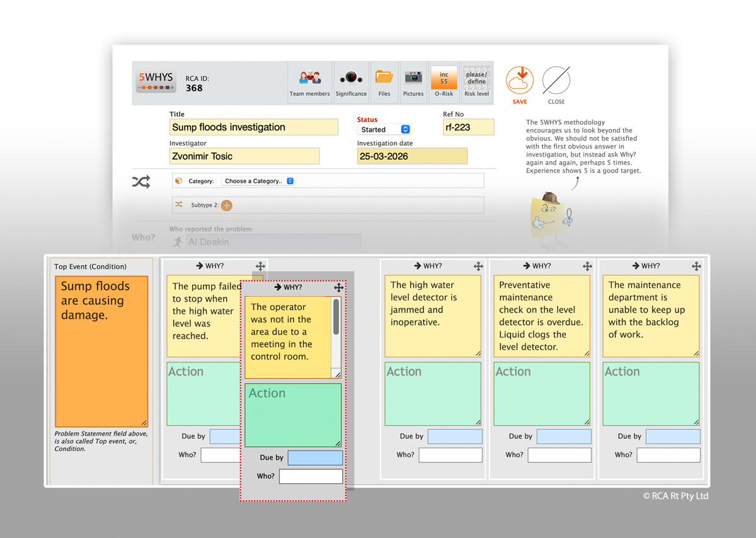Click the Close button
The image size is (756, 538).
556,81
